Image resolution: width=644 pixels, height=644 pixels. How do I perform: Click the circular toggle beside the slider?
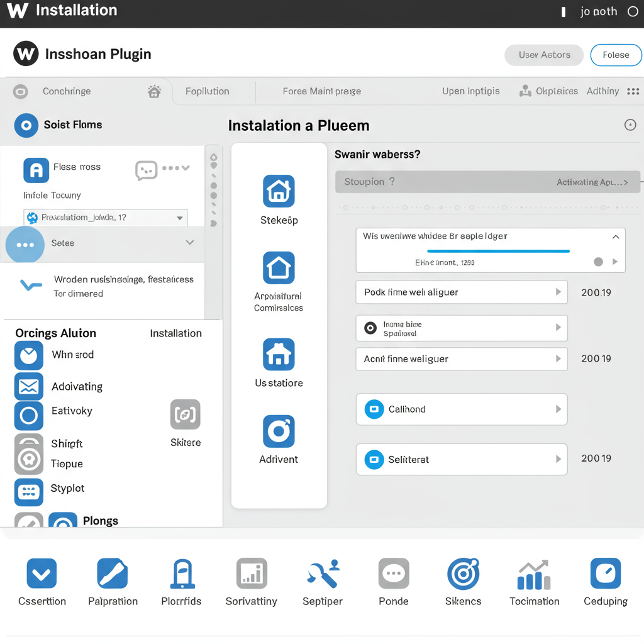click(x=597, y=262)
